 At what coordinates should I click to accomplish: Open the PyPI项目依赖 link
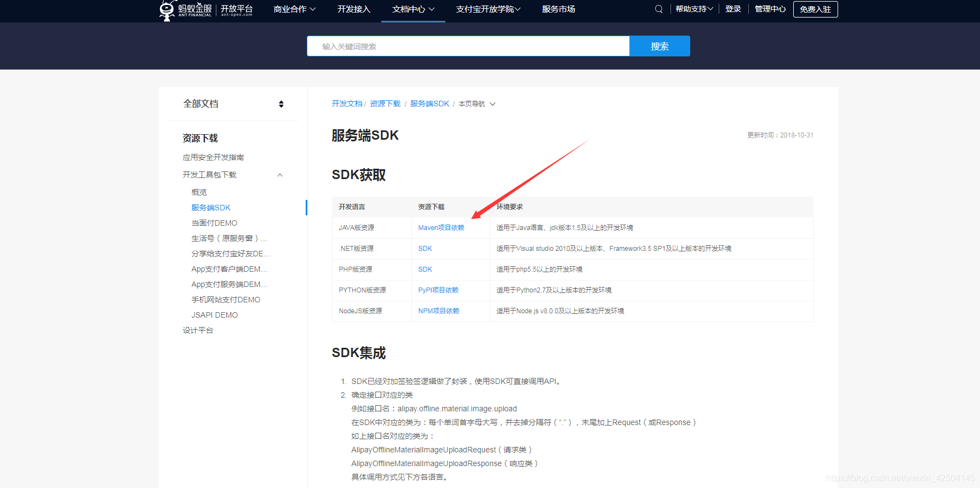(x=438, y=290)
